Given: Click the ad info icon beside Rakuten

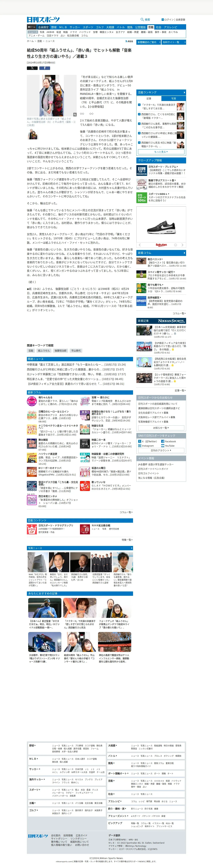Looking at the screenshot, I should pos(175,245).
